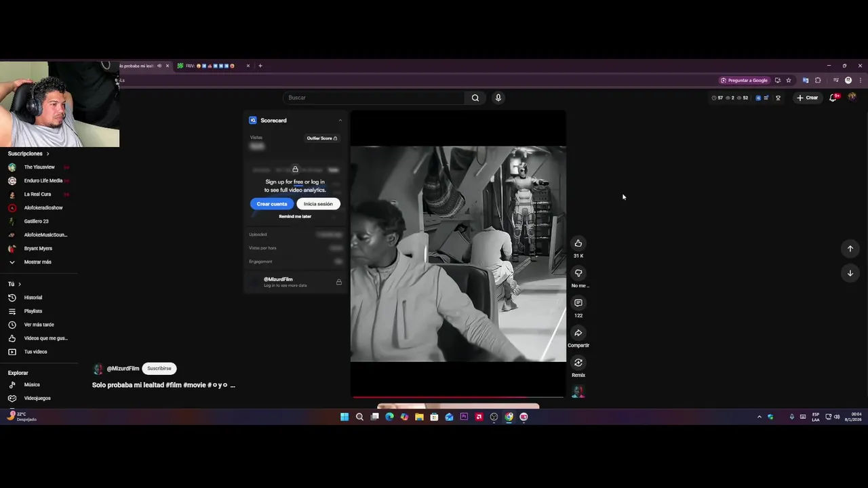Image resolution: width=868 pixels, height=488 pixels.
Task: Go to next Short with down arrow
Action: click(x=850, y=273)
